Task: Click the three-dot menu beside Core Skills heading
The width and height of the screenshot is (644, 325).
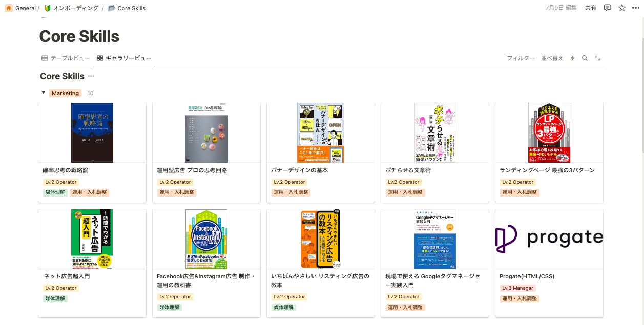Action: [91, 76]
